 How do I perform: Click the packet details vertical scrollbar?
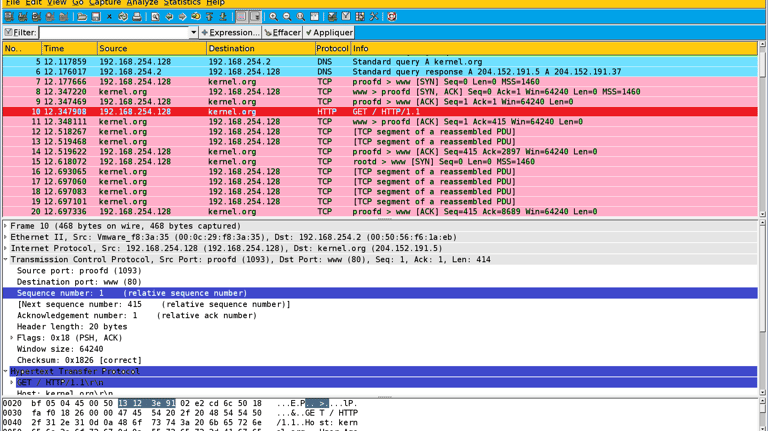(x=762, y=308)
